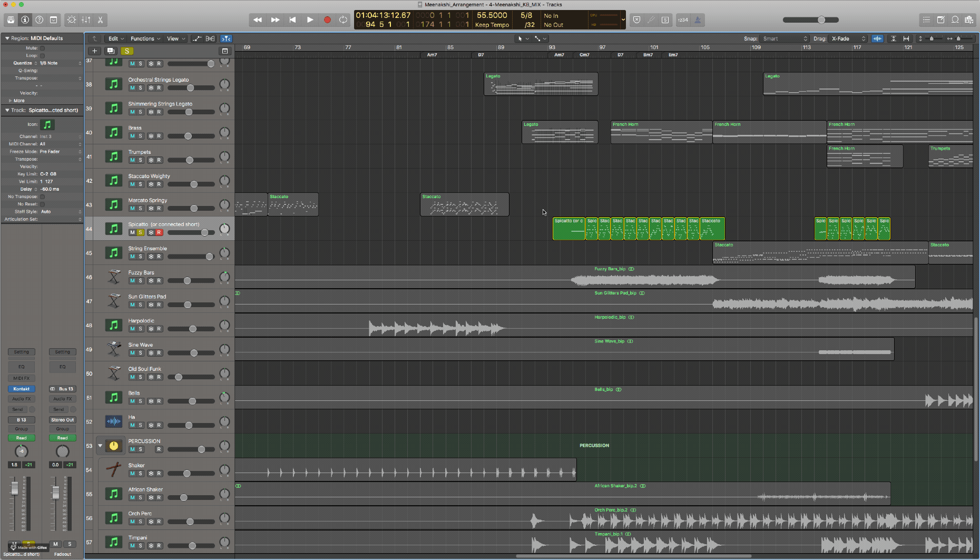Open the View menu in Tracks area

click(x=176, y=38)
